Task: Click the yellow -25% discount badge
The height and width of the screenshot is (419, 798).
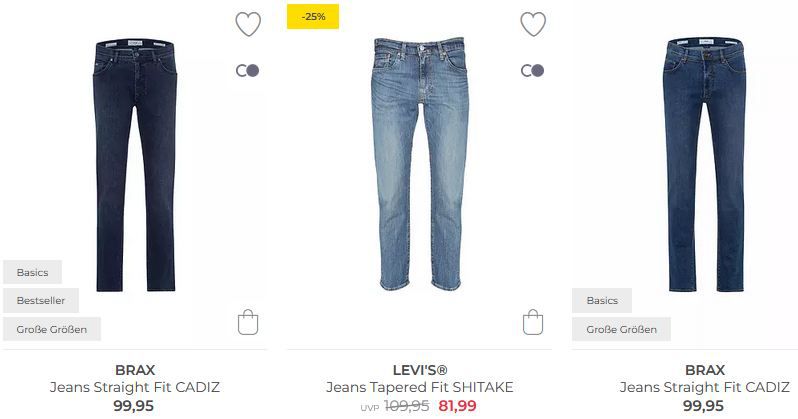Action: (313, 17)
